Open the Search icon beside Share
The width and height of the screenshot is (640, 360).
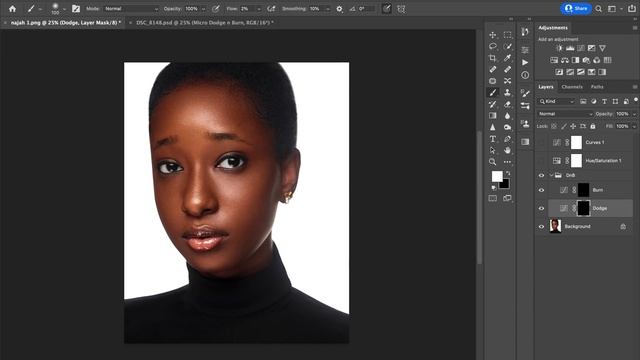pyautogui.click(x=598, y=9)
